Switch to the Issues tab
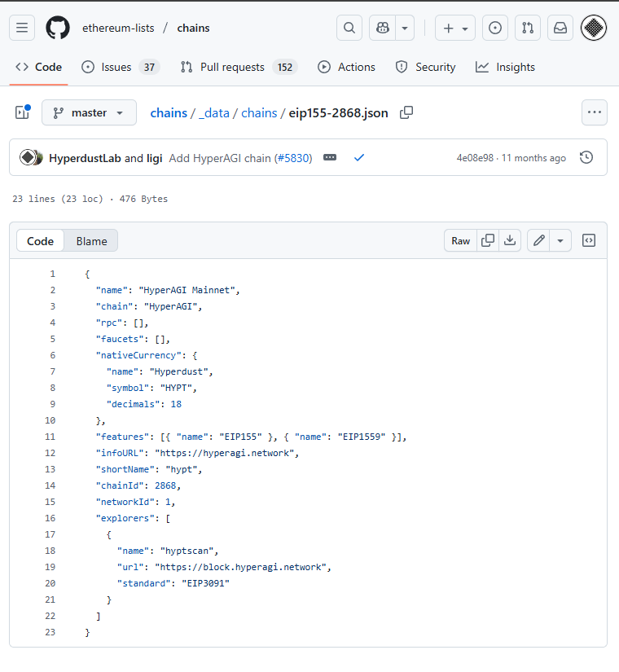This screenshot has height=672, width=619. tap(121, 68)
